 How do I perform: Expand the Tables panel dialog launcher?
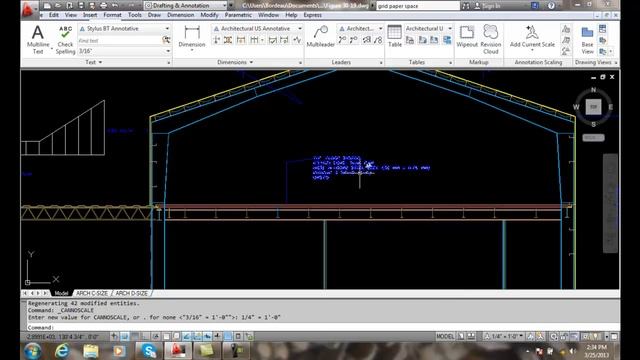[x=451, y=62]
